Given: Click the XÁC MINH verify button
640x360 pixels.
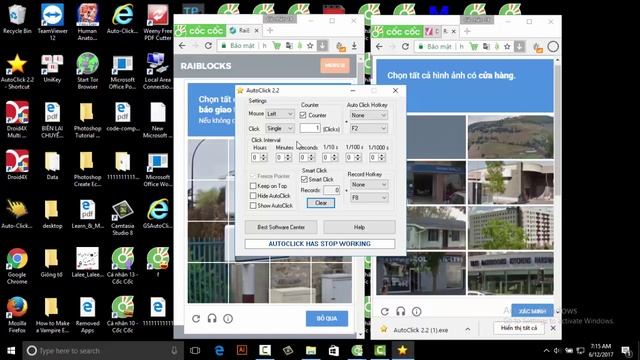Looking at the screenshot, I should (x=532, y=311).
